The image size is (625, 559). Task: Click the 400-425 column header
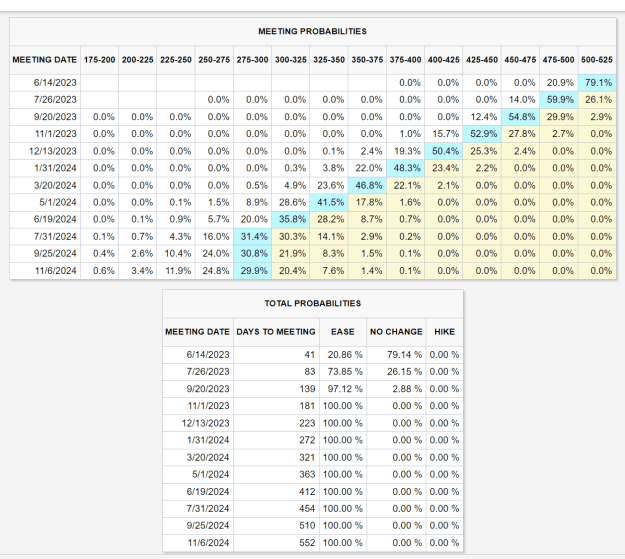coord(444,60)
